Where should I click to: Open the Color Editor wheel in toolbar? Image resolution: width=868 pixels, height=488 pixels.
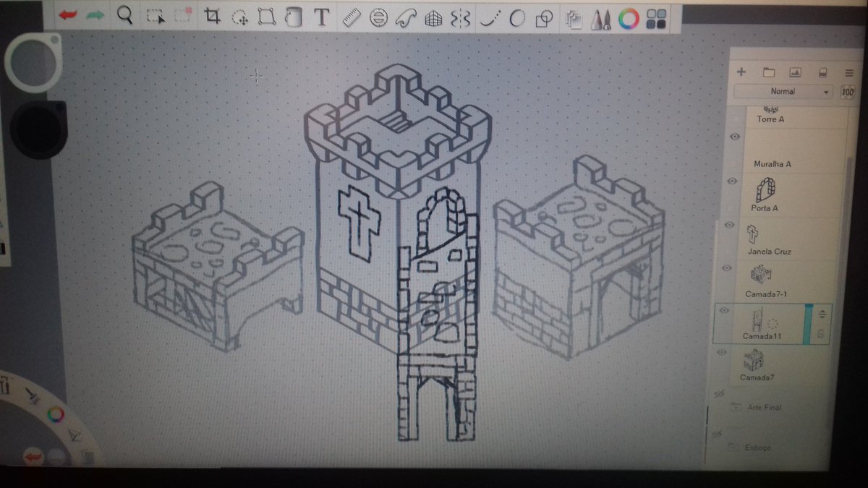pos(630,18)
